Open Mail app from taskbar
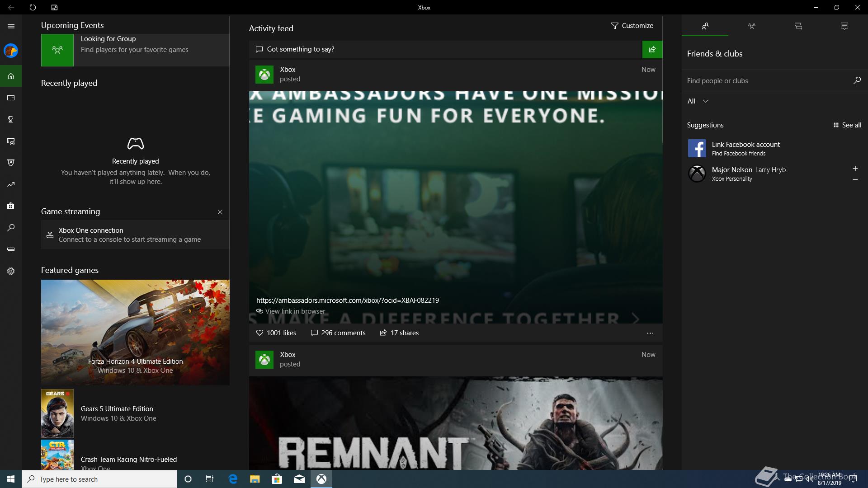This screenshot has height=488, width=868. [299, 479]
